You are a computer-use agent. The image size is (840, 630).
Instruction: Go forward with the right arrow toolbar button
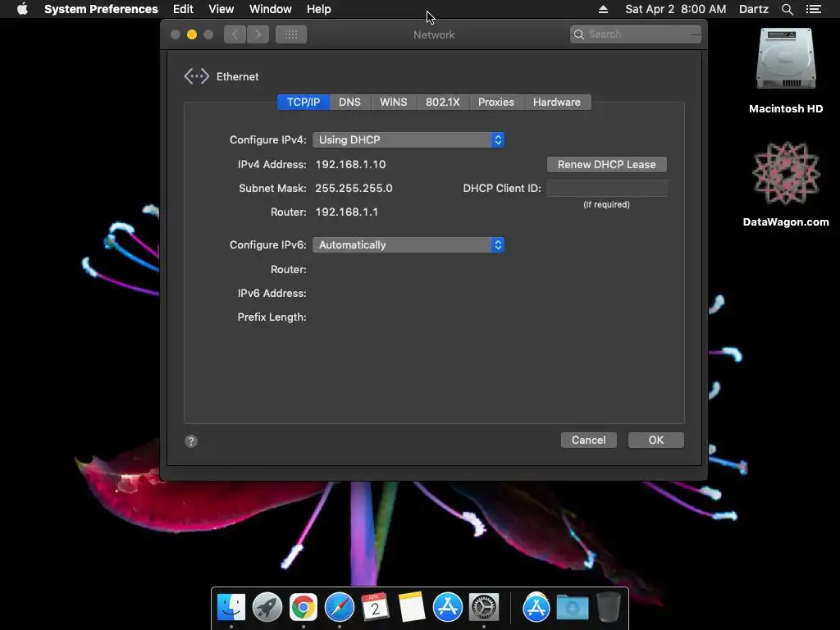258,34
